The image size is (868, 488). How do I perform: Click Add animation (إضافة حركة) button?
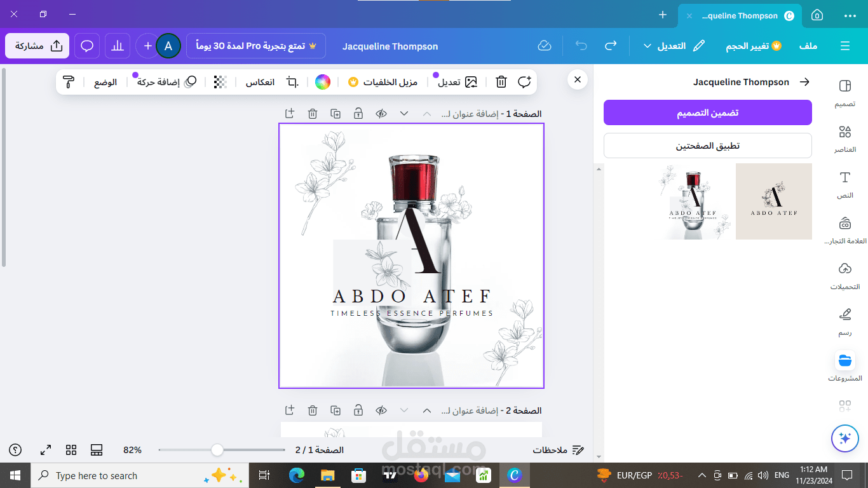coord(166,82)
